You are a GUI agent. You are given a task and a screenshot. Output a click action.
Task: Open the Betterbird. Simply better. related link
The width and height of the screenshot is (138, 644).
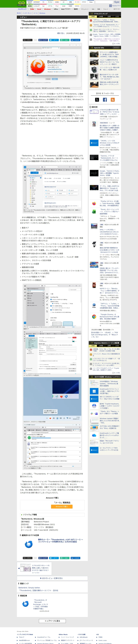pos(29,588)
